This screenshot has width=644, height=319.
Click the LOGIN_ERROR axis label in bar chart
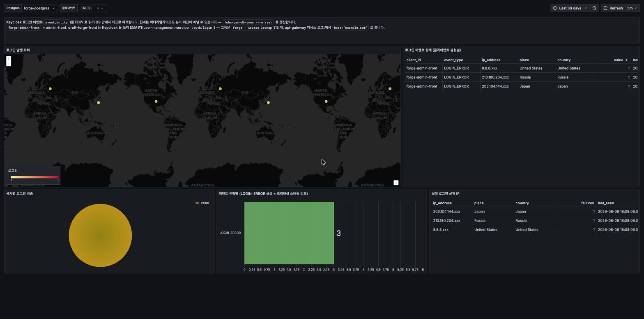pos(230,233)
